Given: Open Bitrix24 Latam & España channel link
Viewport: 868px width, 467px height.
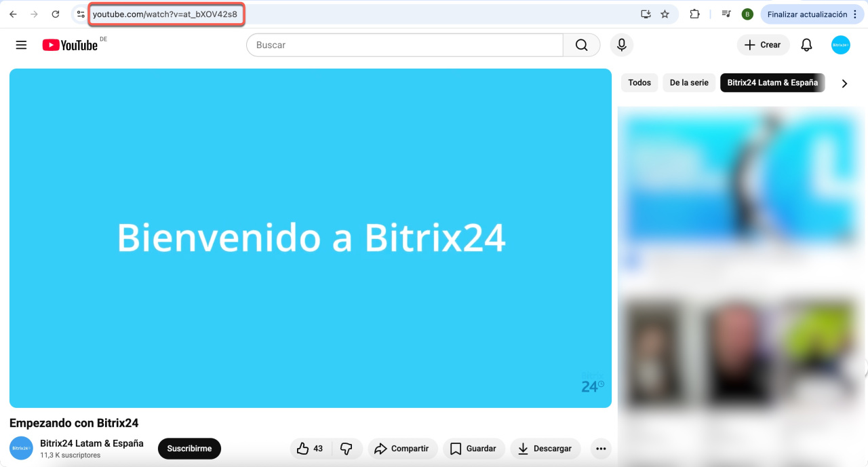Looking at the screenshot, I should (92, 443).
